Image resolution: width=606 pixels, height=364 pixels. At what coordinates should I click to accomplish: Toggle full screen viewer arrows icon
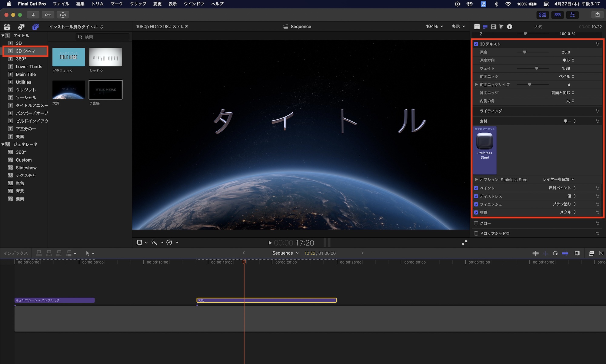[x=464, y=243]
